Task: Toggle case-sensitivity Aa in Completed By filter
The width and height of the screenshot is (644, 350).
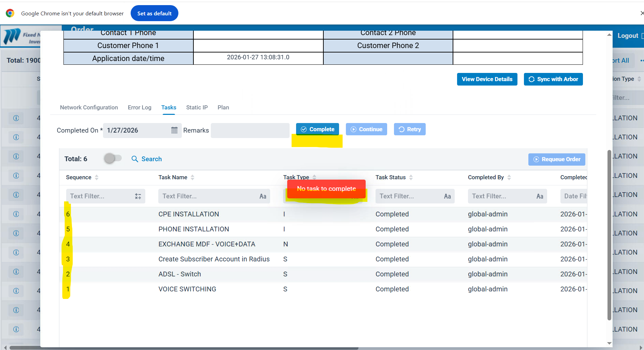Action: click(540, 196)
